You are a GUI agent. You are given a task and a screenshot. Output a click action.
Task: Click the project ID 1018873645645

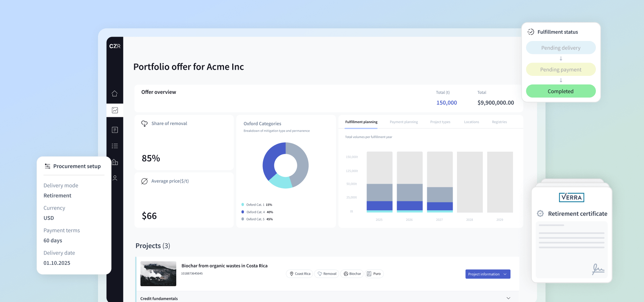192,274
